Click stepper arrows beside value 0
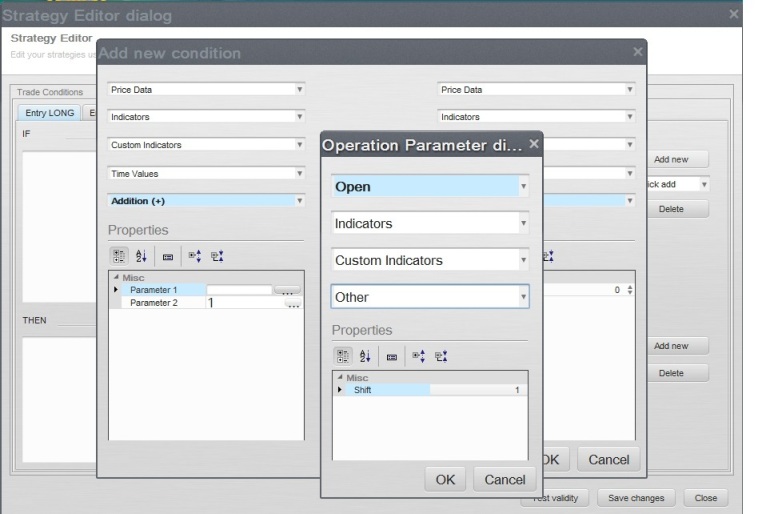Image resolution: width=758 pixels, height=514 pixels. click(629, 290)
